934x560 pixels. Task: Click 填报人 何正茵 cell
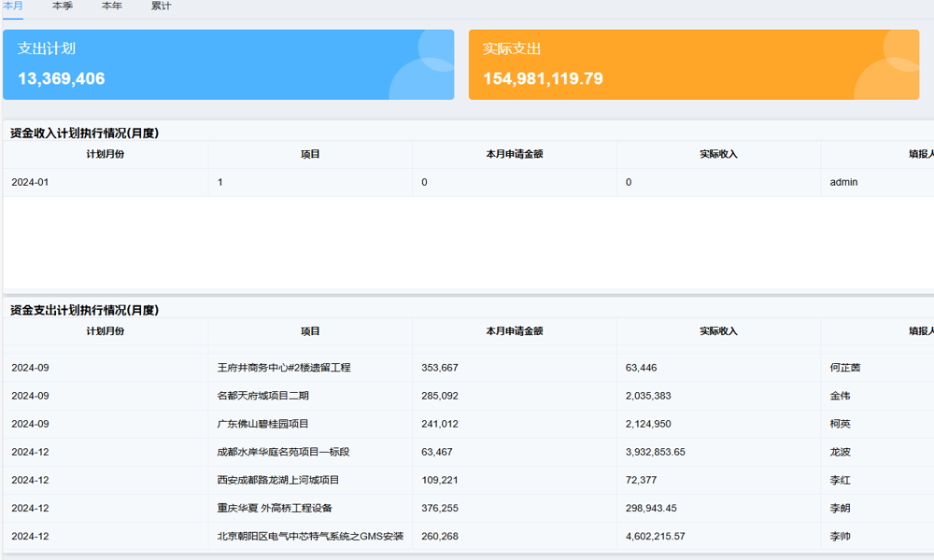843,368
